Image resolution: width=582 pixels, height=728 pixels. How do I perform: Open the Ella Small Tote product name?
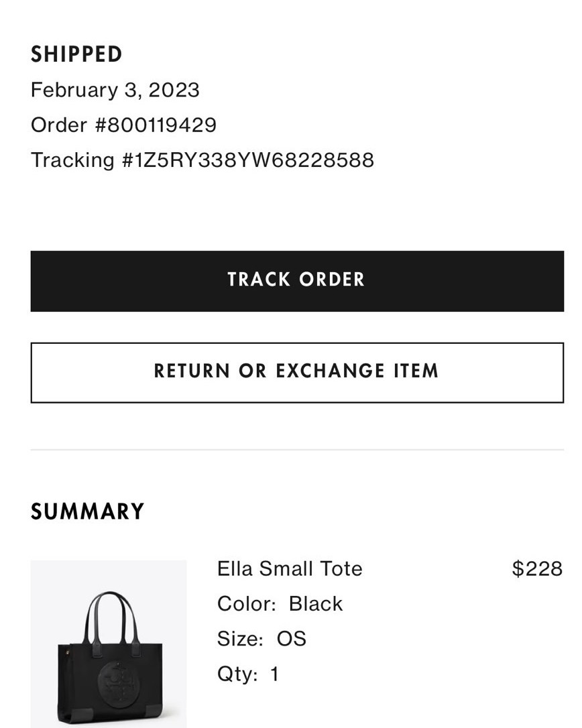tap(290, 568)
